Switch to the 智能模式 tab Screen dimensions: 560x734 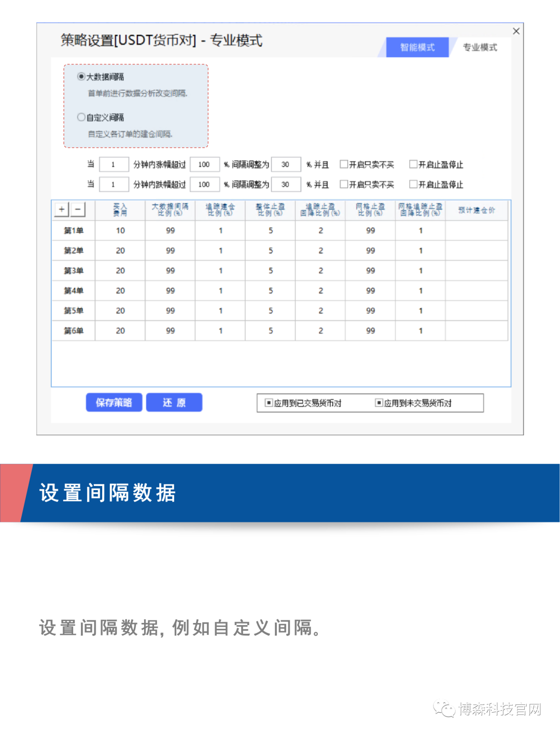tap(417, 47)
